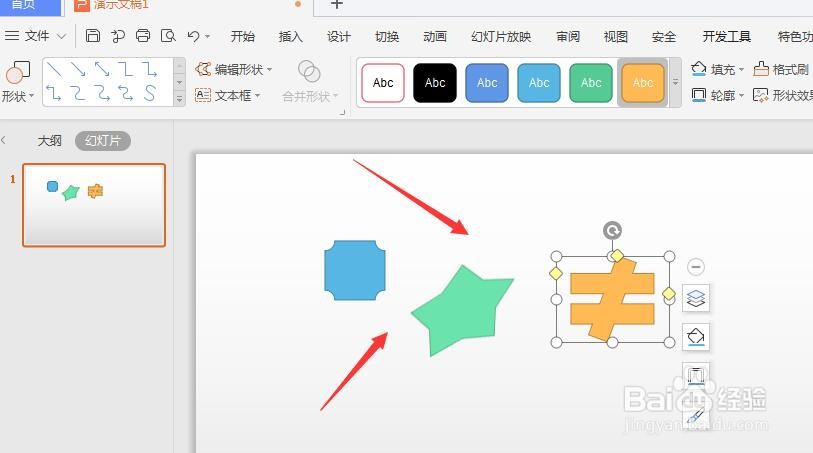
Task: Click the 格式刷 format painter
Action: [x=780, y=69]
